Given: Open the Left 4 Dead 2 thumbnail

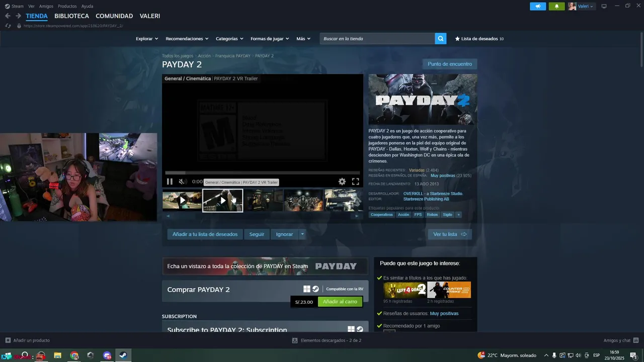Looking at the screenshot, I should click(405, 290).
